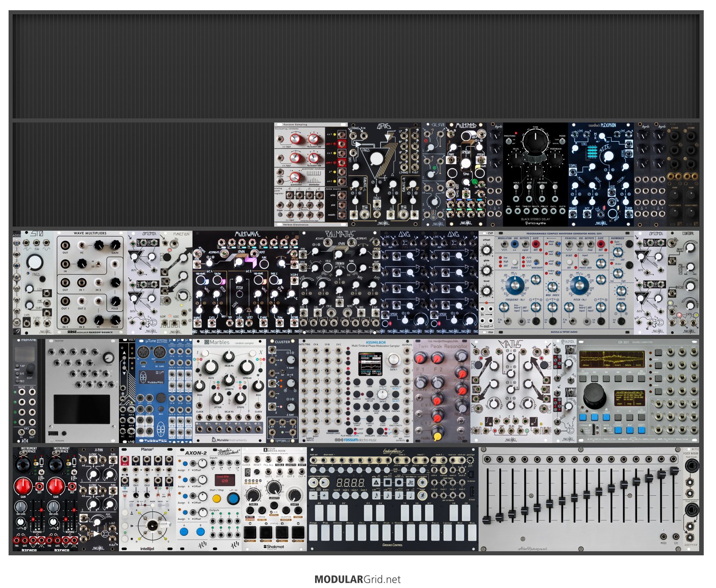The height and width of the screenshot is (588, 716).
Task: Click the large FREQ knob on the QPAS
Action: coord(376,158)
